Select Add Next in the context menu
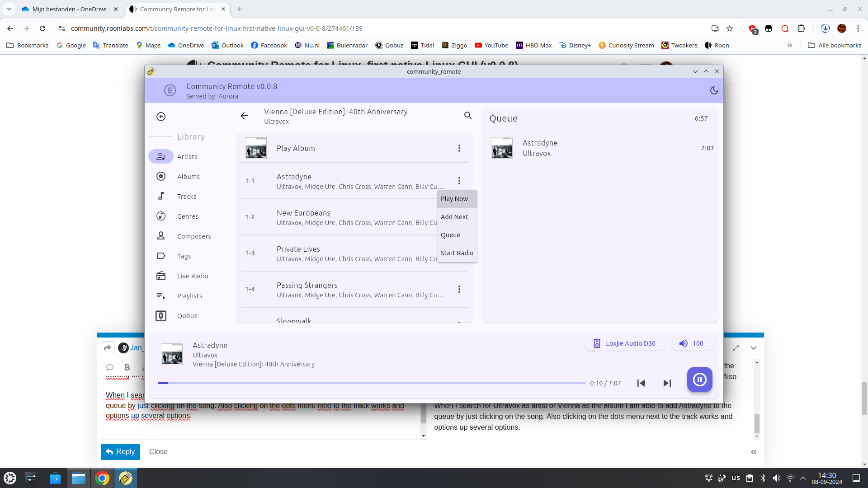868x488 pixels. pyautogui.click(x=457, y=217)
